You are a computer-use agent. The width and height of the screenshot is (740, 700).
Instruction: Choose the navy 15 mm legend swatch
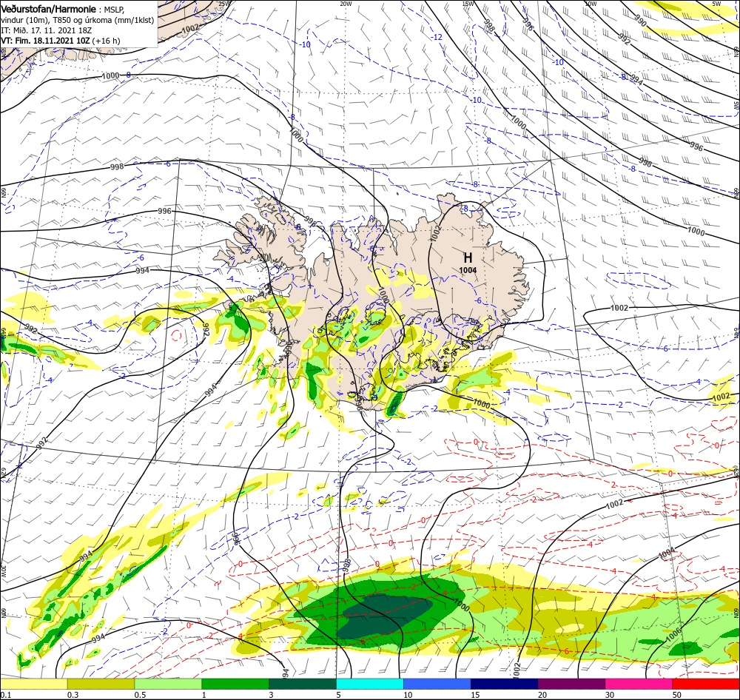(x=505, y=684)
